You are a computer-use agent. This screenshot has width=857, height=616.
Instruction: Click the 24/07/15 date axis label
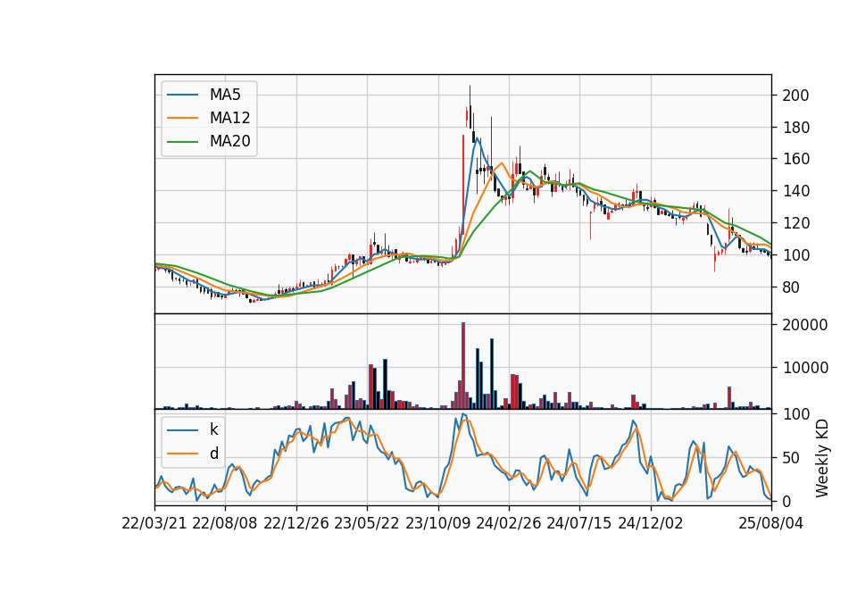click(x=579, y=523)
